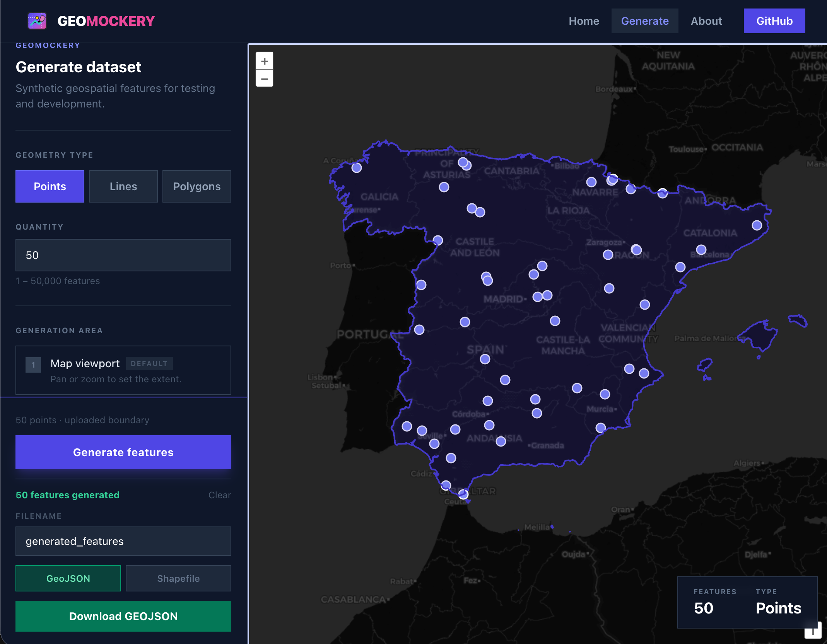Open the GitHub link in the header
The height and width of the screenshot is (644, 827).
tap(774, 20)
